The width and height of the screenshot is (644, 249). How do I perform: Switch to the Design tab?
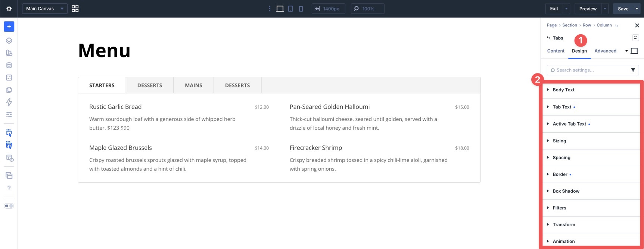click(x=579, y=51)
